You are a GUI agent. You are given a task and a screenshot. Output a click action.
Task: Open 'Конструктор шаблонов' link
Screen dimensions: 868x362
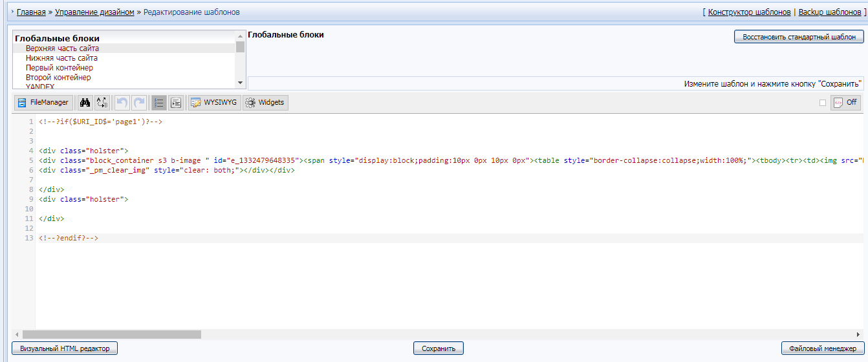[749, 12]
